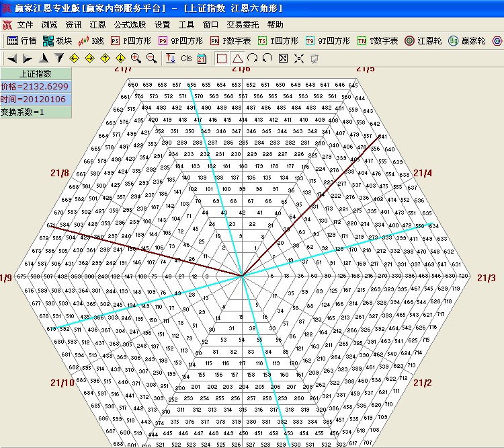Click the zoom in magnifier icon
The height and width of the screenshot is (448, 504).
coord(136,59)
